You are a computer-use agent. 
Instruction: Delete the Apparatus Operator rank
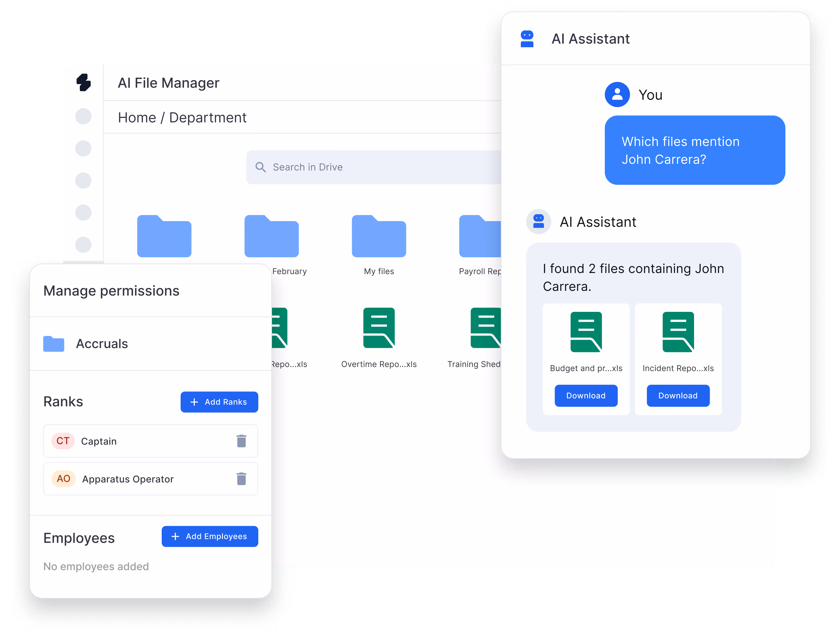pyautogui.click(x=241, y=479)
